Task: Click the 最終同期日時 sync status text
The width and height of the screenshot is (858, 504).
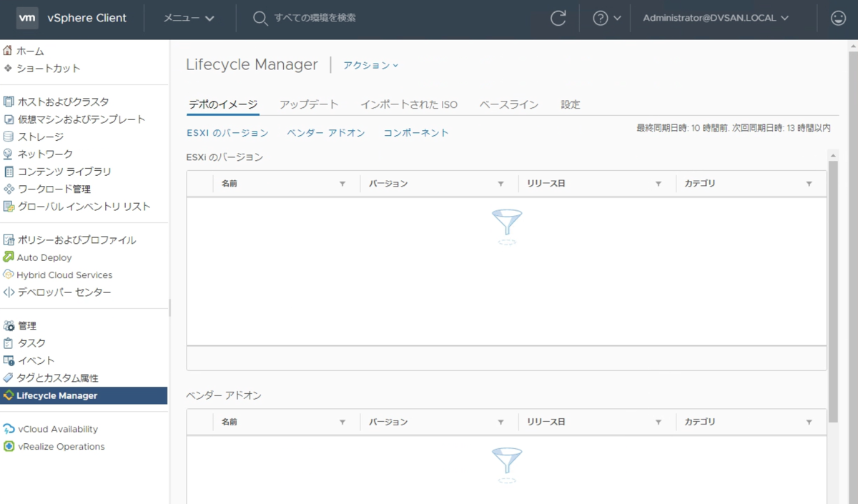Action: tap(734, 128)
